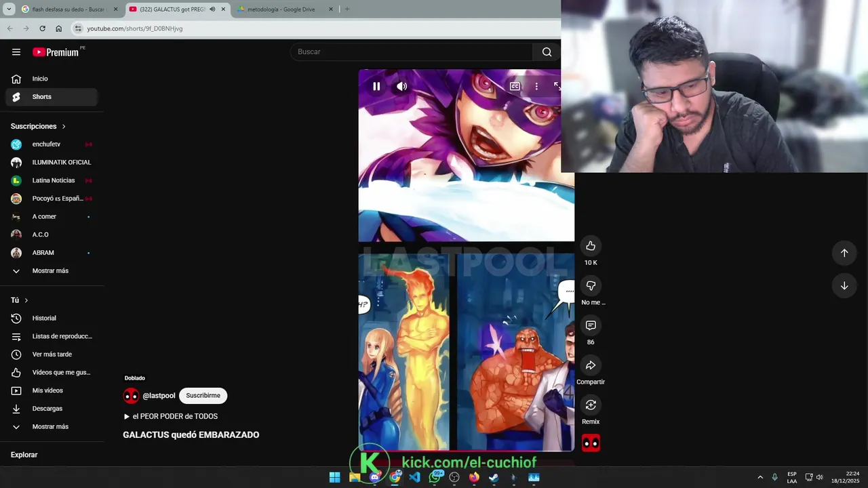This screenshot has height=488, width=868.
Task: Open Mis videos
Action: (x=52, y=390)
